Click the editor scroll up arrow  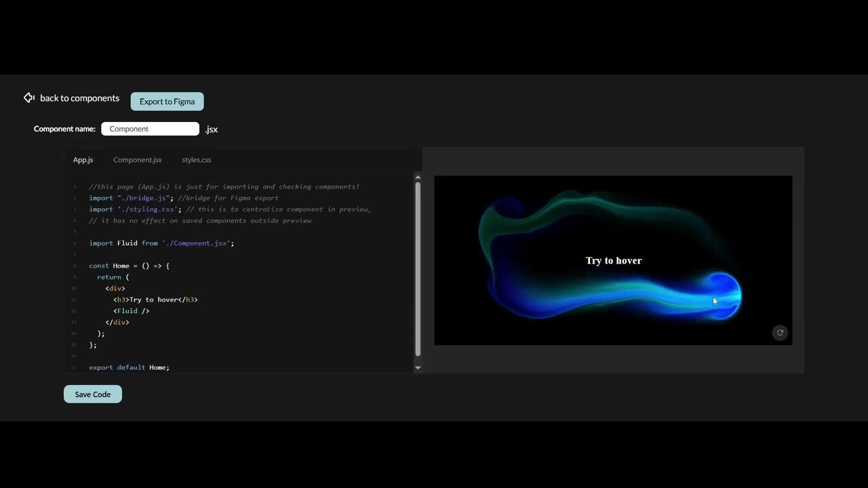(x=418, y=177)
